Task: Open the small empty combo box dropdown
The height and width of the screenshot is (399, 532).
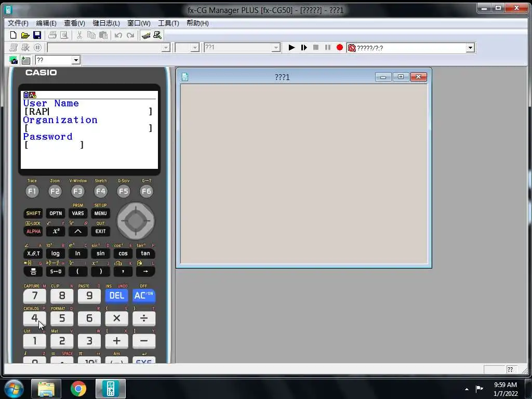Action: 195,48
